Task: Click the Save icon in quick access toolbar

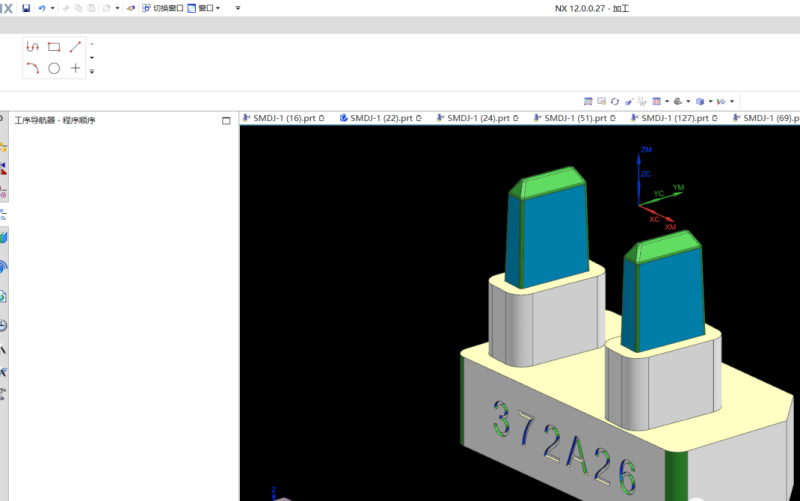Action: (x=26, y=8)
